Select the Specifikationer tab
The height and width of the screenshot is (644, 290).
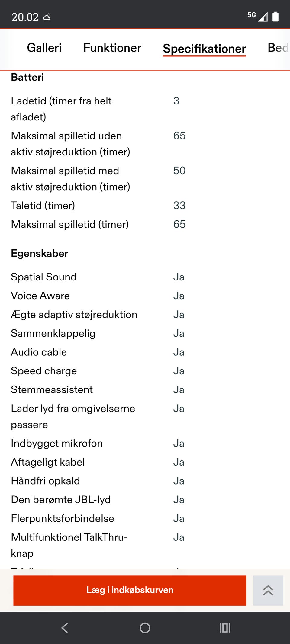204,49
